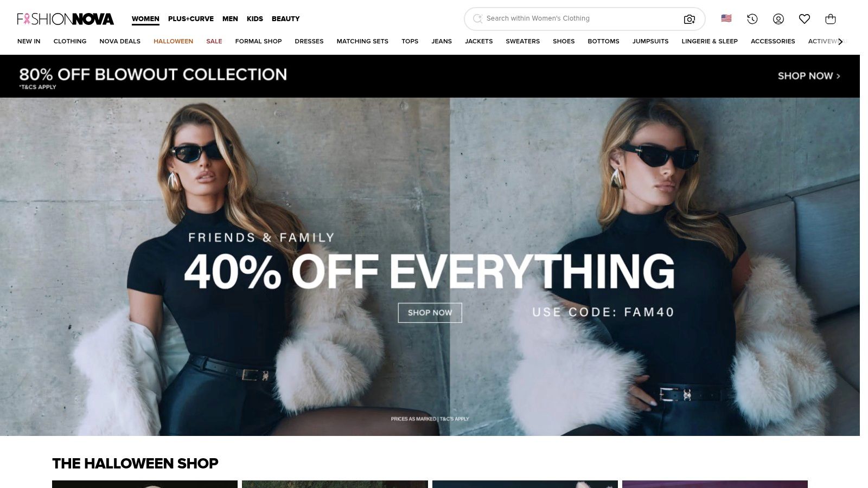The height and width of the screenshot is (488, 868).
Task: Open recently viewed history icon
Action: click(x=752, y=19)
